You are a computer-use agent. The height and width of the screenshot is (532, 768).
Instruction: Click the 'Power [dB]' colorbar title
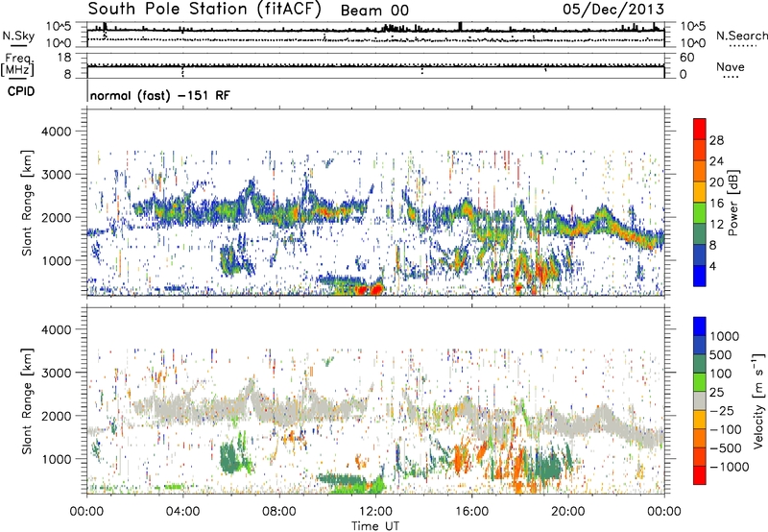[x=733, y=203]
